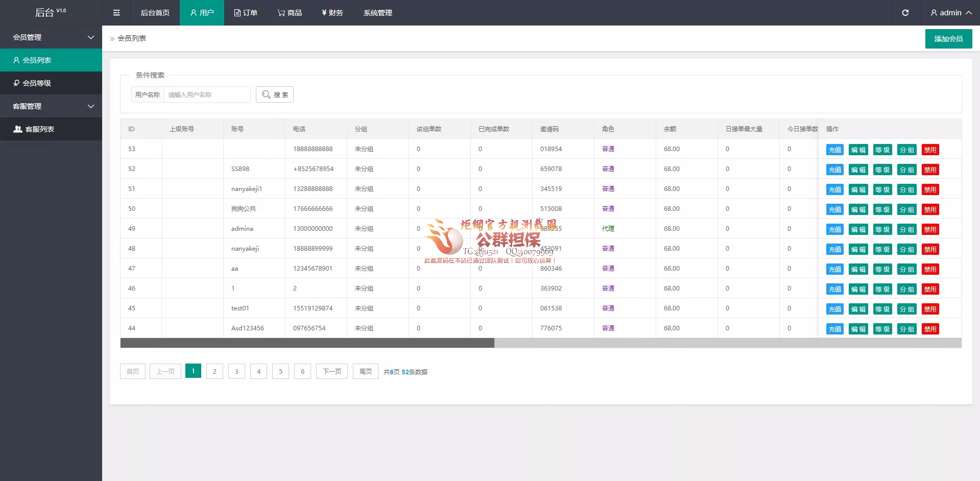Open 会员列表 in the sidebar
Screen dimensions: 980x481
point(51,60)
